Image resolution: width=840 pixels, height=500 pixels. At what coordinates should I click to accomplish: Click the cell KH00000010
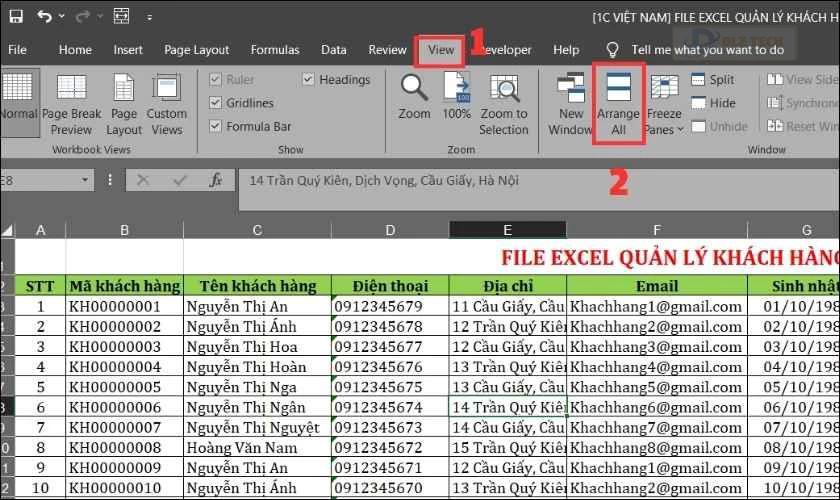tap(124, 488)
